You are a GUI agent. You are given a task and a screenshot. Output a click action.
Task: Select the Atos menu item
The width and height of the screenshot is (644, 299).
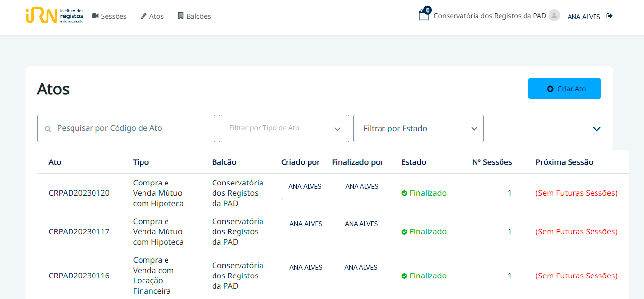152,16
